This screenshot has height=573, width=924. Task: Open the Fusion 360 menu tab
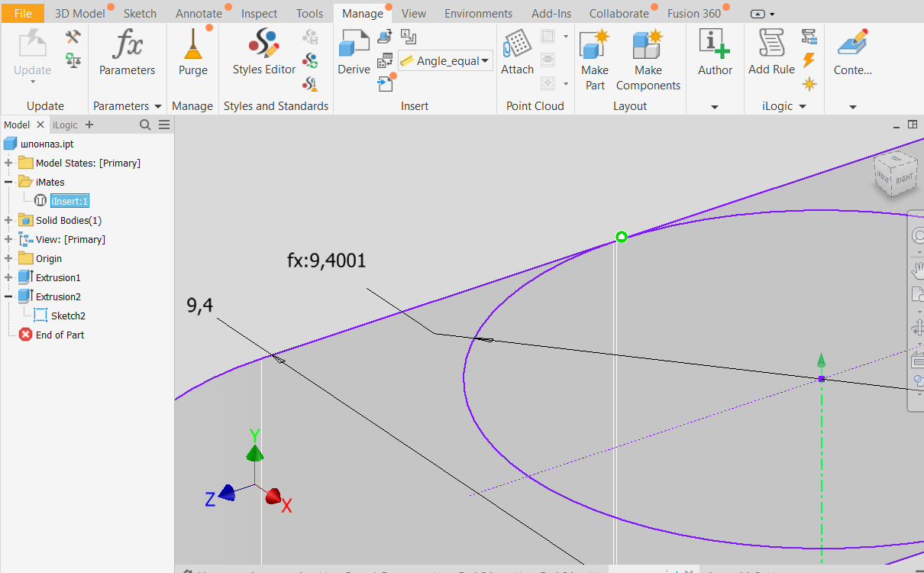coord(695,12)
